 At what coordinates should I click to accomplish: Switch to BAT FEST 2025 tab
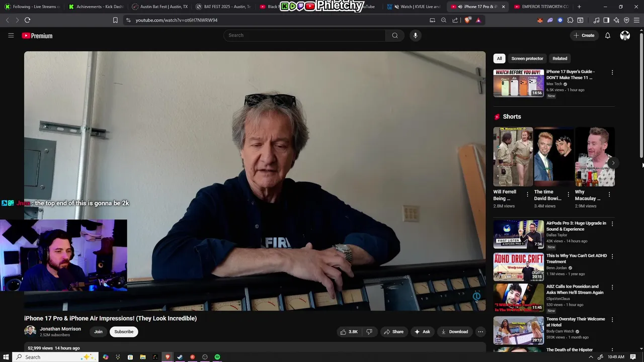pyautogui.click(x=223, y=7)
